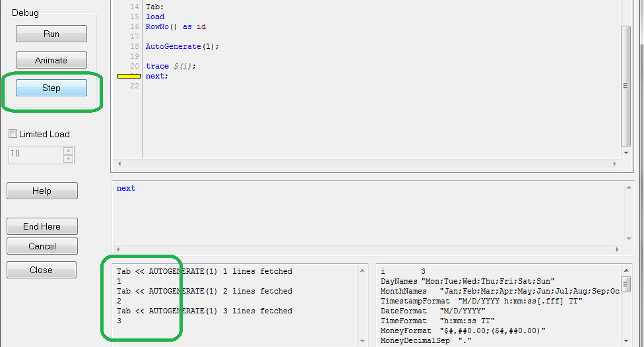644x347 pixels.
Task: Click variables pane up scroll arrow
Action: 626,270
